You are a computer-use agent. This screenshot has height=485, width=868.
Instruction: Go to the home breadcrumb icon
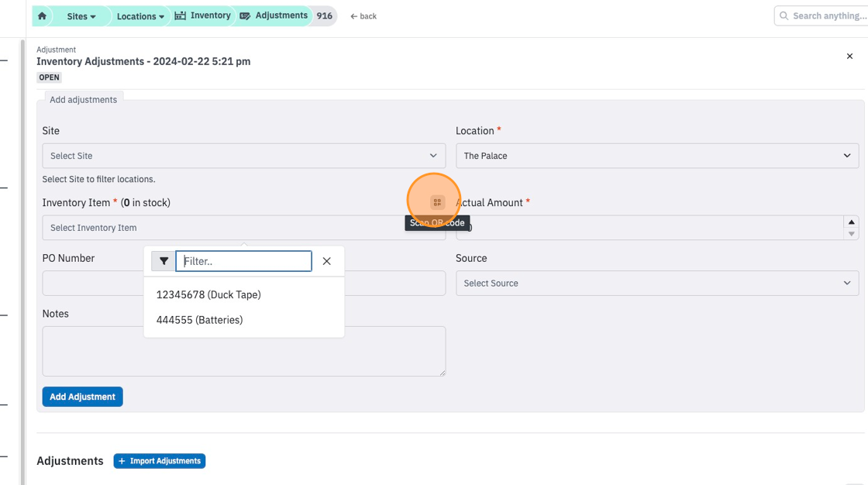(42, 16)
